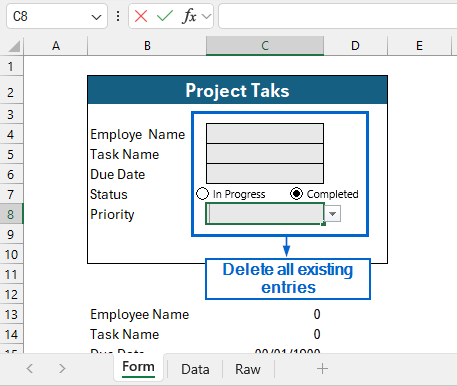Select row 11 header
The width and height of the screenshot is (457, 386).
pos(11,274)
